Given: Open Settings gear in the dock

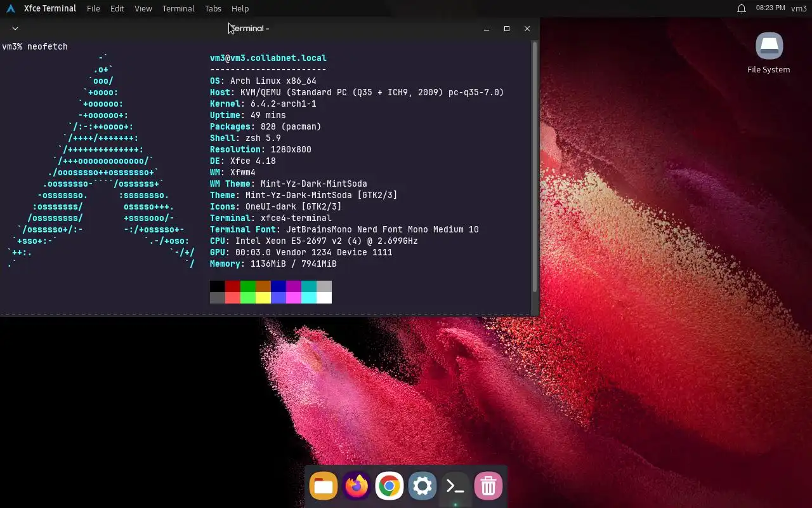Looking at the screenshot, I should 422,486.
